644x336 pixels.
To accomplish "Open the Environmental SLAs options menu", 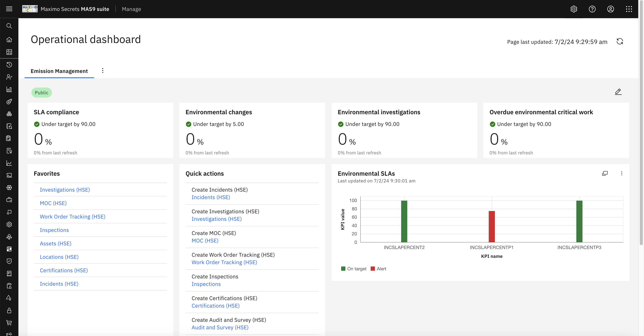I will coord(622,173).
